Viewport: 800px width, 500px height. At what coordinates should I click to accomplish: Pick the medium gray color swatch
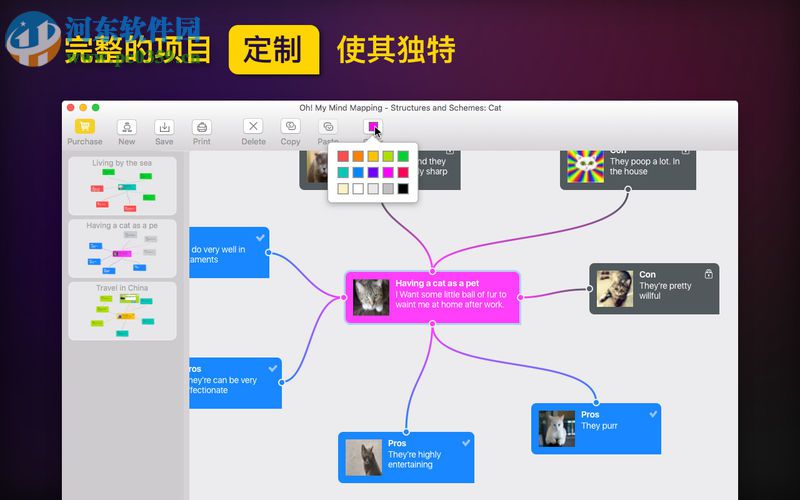pyautogui.click(x=388, y=189)
